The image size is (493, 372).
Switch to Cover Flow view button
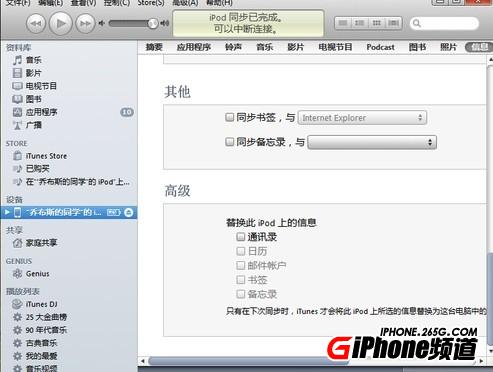[393, 23]
